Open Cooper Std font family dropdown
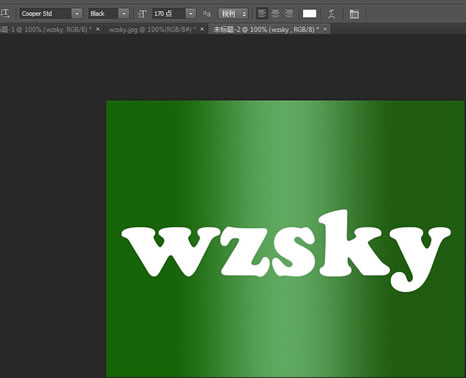This screenshot has width=466, height=378. [77, 14]
